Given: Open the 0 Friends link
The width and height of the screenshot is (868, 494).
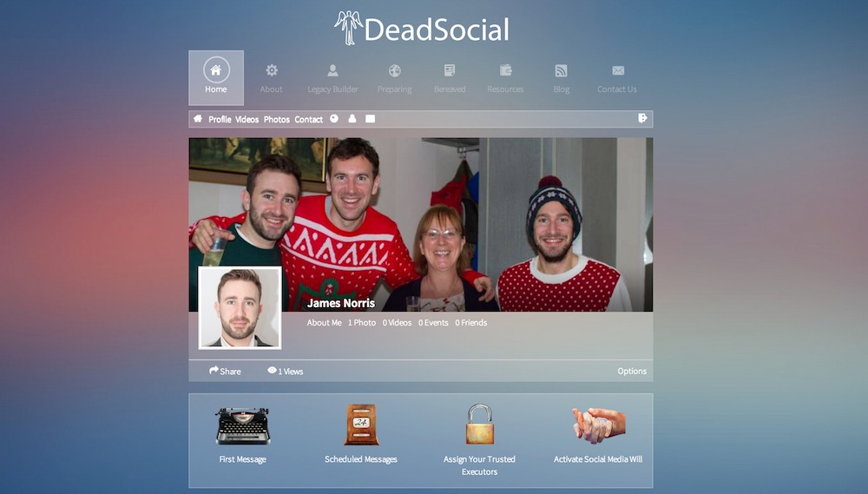Looking at the screenshot, I should (471, 323).
